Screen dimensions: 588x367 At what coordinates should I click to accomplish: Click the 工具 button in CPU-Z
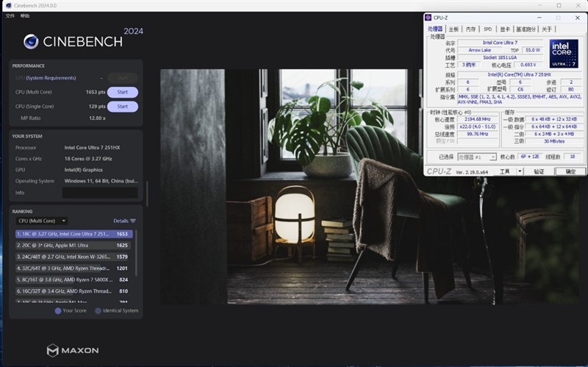pyautogui.click(x=505, y=171)
